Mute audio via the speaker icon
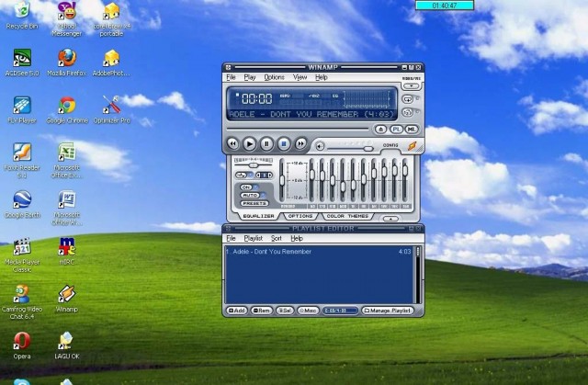This screenshot has height=385, width=588. pyautogui.click(x=320, y=146)
